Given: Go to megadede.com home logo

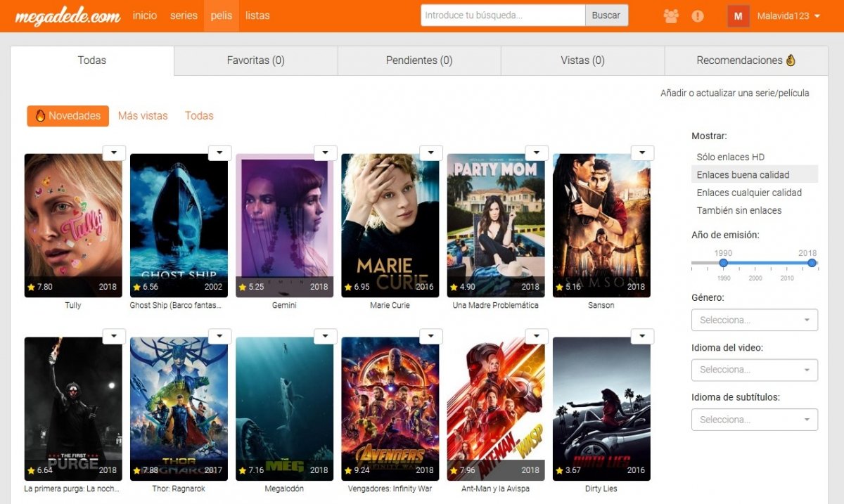Looking at the screenshot, I should [68, 15].
